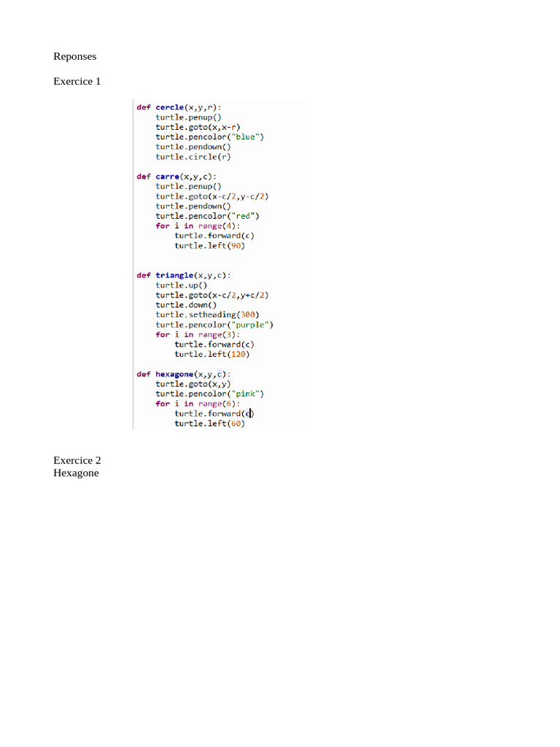560x747 pixels.
Task: Click the turtle.left(120) line
Action: tap(212, 354)
